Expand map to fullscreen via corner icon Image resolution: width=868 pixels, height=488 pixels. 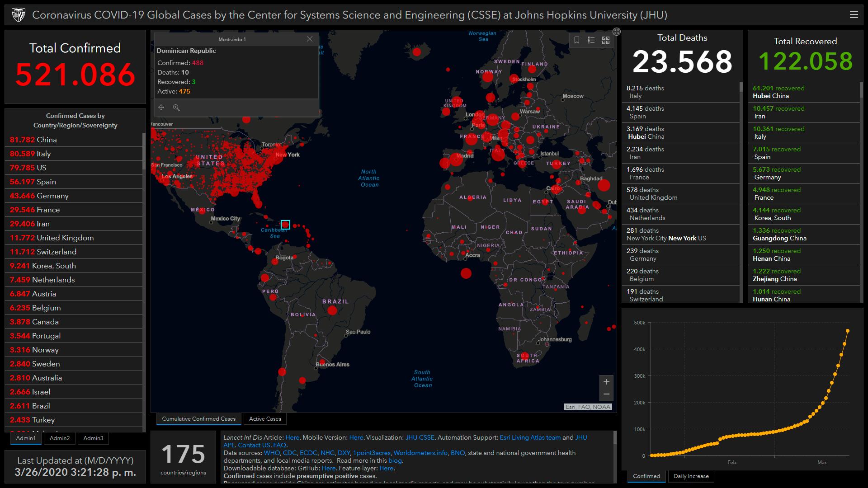[617, 32]
